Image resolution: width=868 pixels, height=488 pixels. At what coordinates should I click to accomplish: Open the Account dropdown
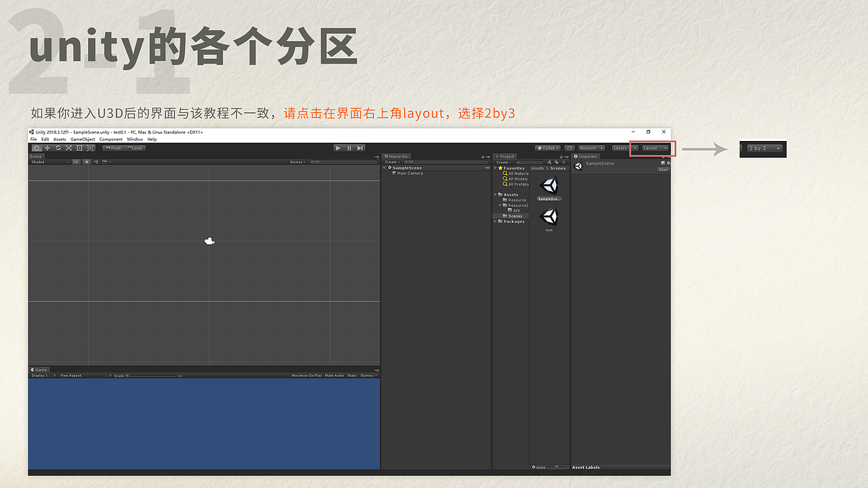coord(591,148)
